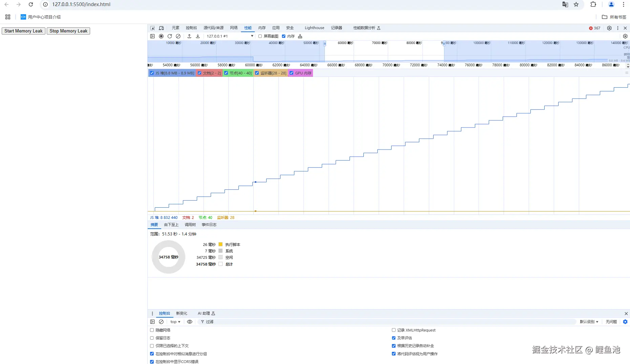The height and width of the screenshot is (364, 630).
Task: Click the left overview selection handle
Action: [324, 44]
